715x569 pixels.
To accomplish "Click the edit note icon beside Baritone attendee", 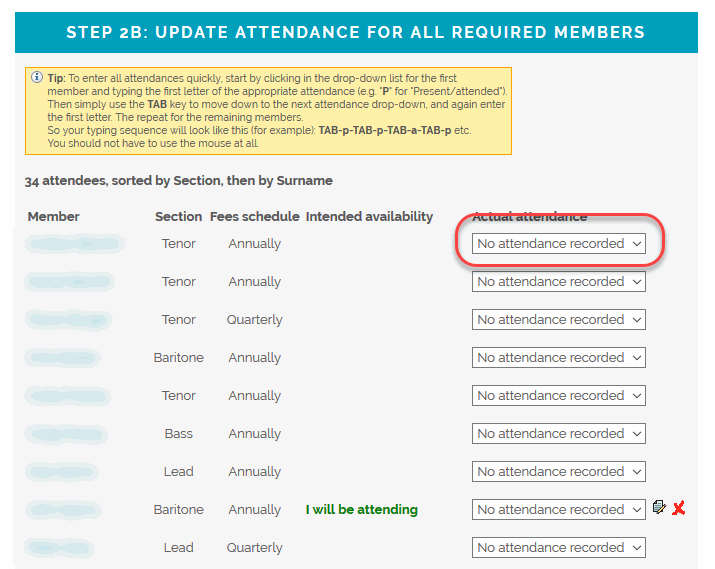I will pos(659,507).
